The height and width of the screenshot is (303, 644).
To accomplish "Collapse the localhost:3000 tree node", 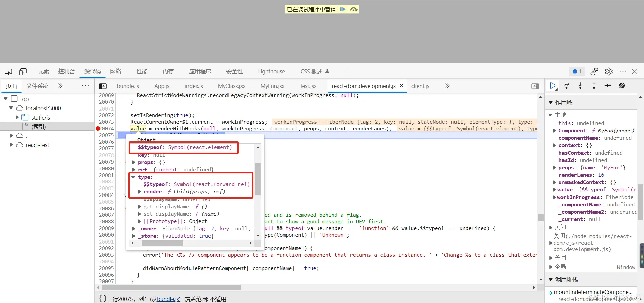I will (11, 108).
